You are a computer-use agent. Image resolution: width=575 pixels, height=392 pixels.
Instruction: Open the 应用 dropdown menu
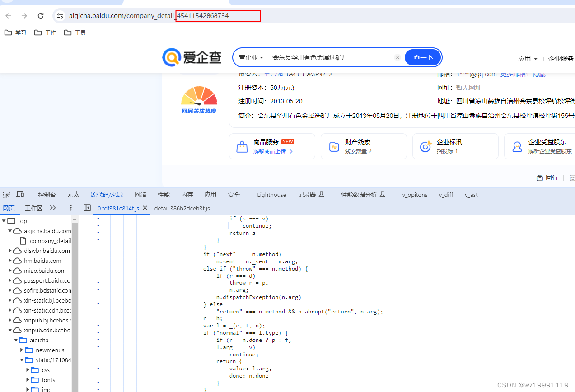(528, 59)
